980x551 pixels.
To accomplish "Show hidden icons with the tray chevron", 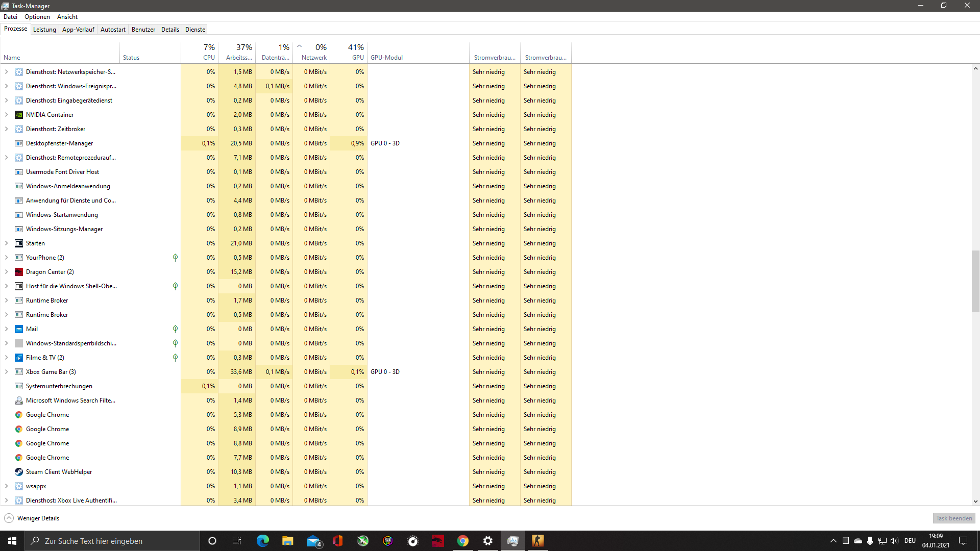I will 832,541.
